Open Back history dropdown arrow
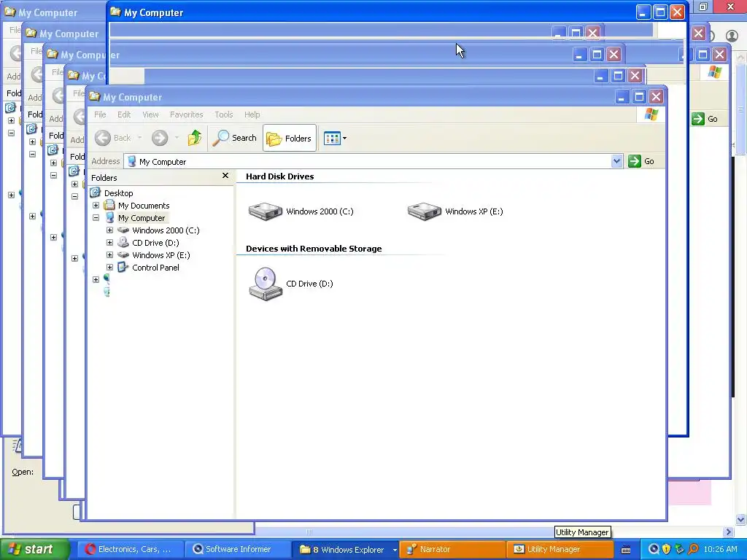This screenshot has height=560, width=747. 139,138
